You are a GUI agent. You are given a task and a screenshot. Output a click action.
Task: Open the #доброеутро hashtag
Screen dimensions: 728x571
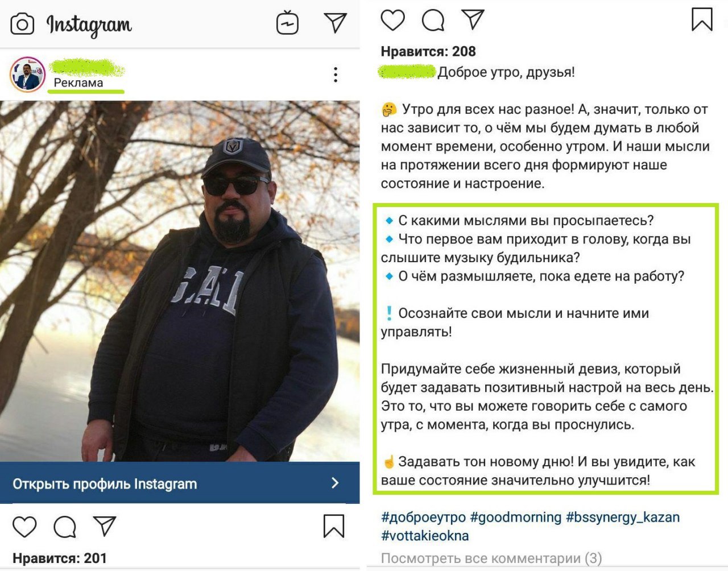[x=423, y=517]
